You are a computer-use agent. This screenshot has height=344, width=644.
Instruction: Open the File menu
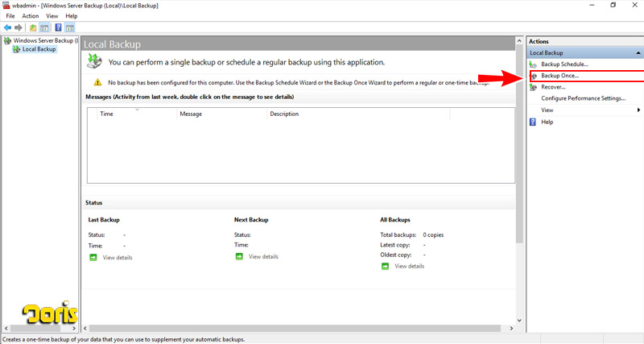pyautogui.click(x=10, y=16)
